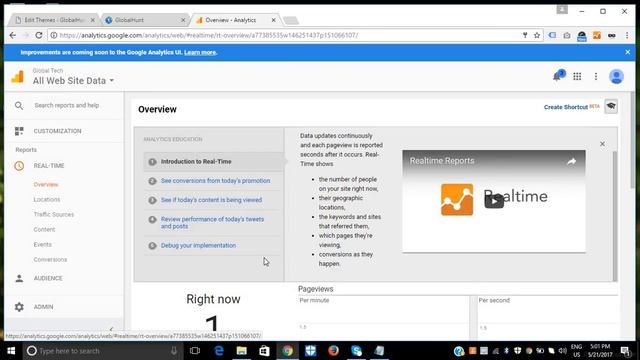Image resolution: width=640 pixels, height=360 pixels.
Task: Open the Analytics education graduation cap icon
Action: (x=611, y=107)
